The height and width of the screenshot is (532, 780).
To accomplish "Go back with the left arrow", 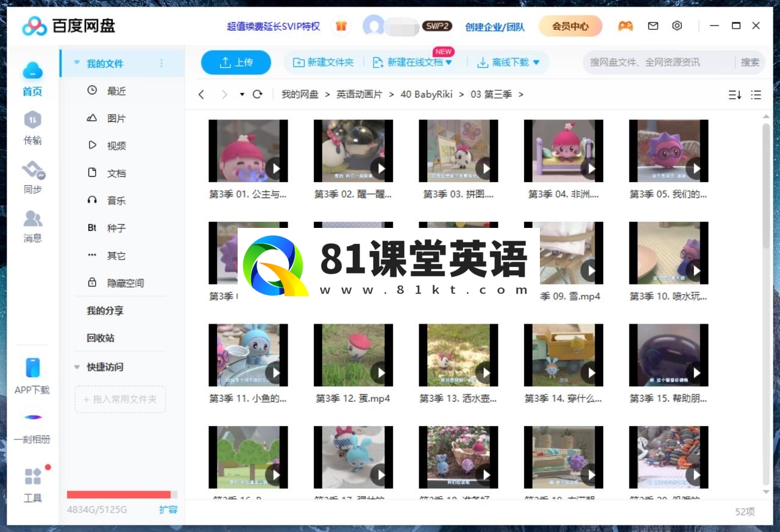I will point(202,94).
